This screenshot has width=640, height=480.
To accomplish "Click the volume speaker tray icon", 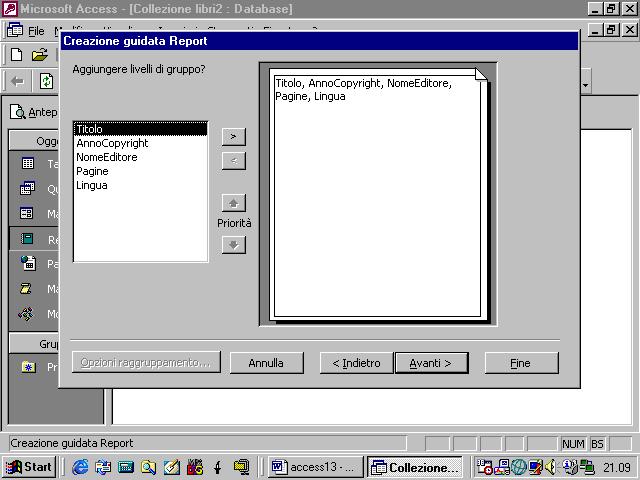I will [x=551, y=467].
